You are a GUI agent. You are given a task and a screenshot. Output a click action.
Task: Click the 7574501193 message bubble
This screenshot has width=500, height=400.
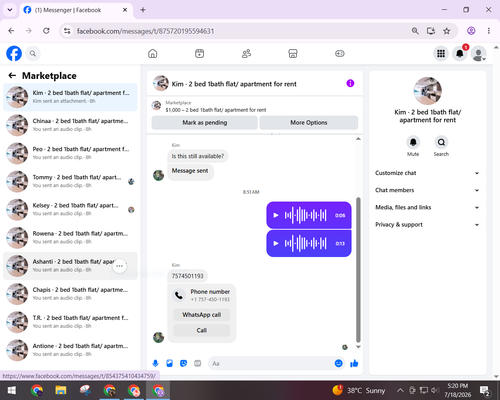tap(187, 276)
